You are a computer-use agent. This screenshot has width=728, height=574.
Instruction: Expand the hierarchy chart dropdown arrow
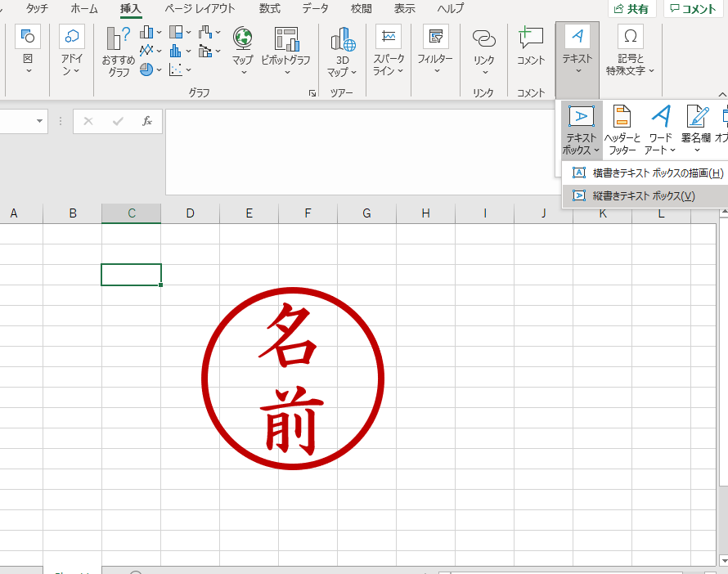coord(188,33)
